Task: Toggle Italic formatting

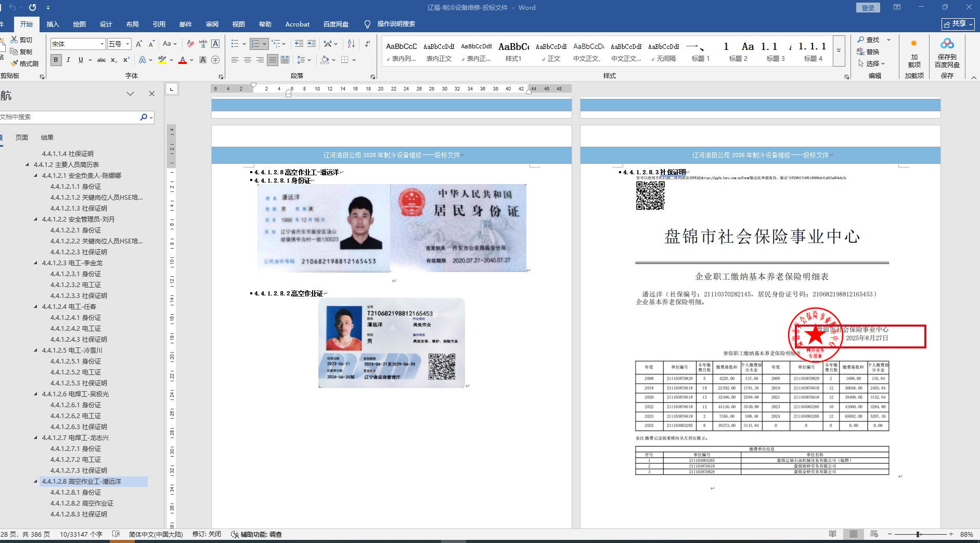Action: pyautogui.click(x=68, y=60)
